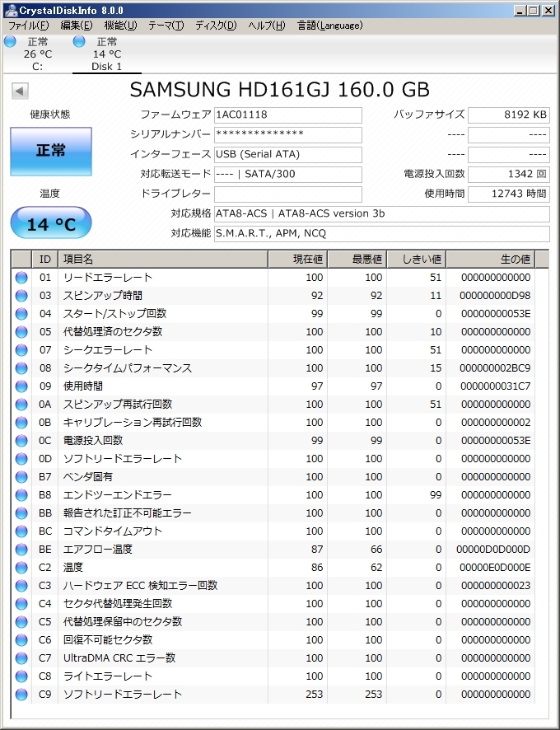This screenshot has height=730, width=560.
Task: Click status icon for C4 セクタ代替処理発生回数
Action: tap(21, 604)
